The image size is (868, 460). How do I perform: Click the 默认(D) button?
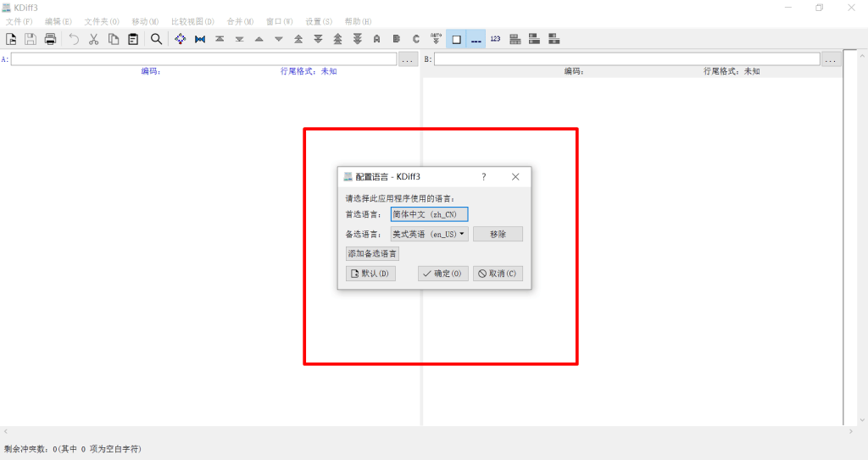370,274
